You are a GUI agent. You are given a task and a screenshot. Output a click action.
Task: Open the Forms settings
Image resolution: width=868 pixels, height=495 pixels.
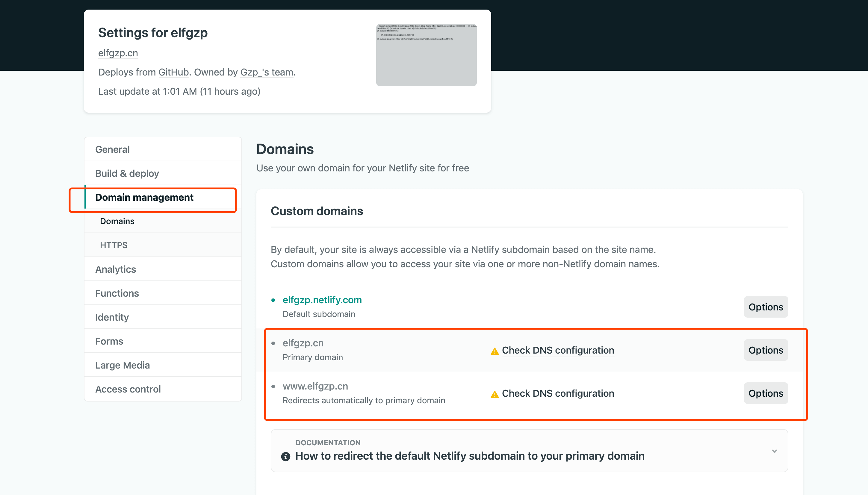coord(109,341)
